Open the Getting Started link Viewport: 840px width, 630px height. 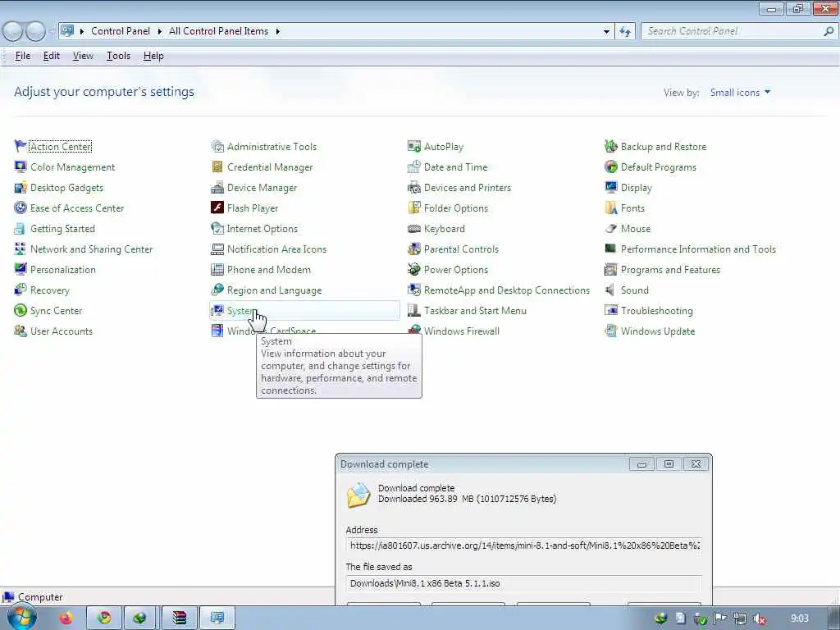(62, 229)
